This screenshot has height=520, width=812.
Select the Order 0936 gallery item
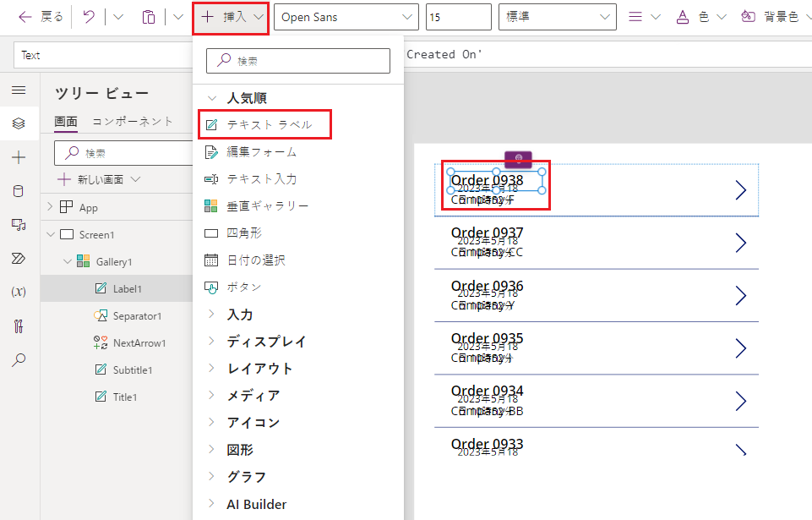click(x=596, y=296)
